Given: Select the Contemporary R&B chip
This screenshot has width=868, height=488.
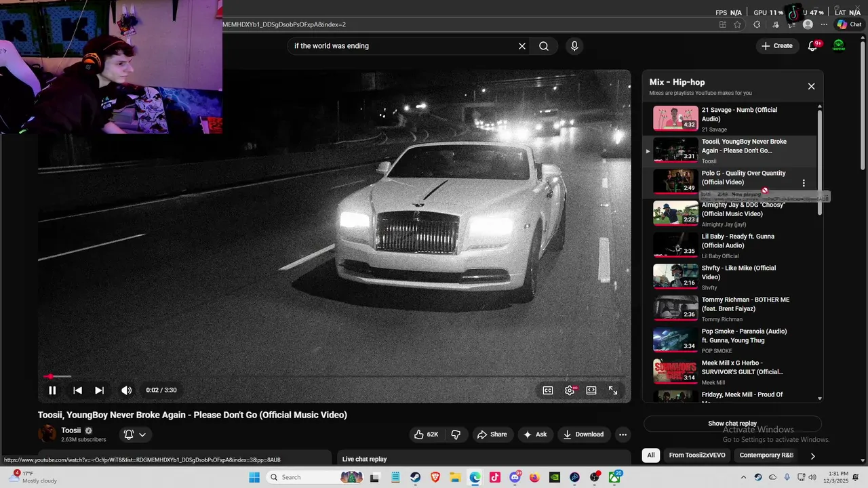Looking at the screenshot, I should coord(766,455).
